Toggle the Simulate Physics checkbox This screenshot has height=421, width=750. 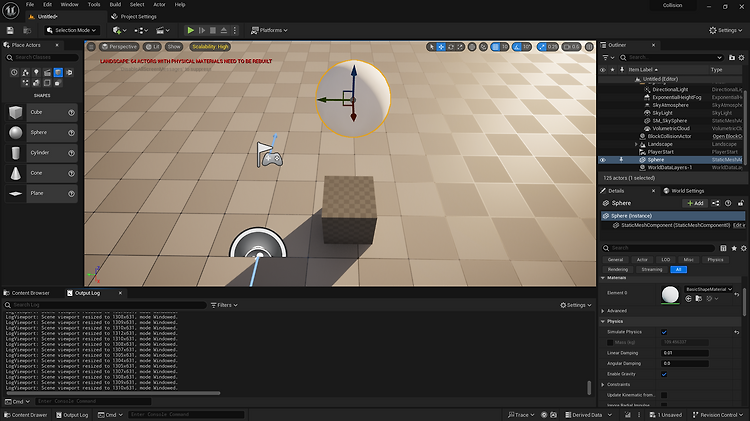coord(664,332)
